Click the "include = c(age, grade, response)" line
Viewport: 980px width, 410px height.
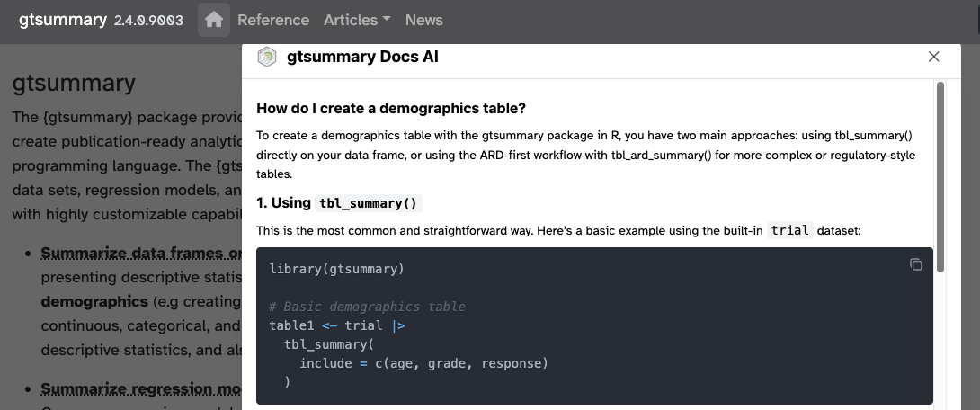click(x=423, y=363)
